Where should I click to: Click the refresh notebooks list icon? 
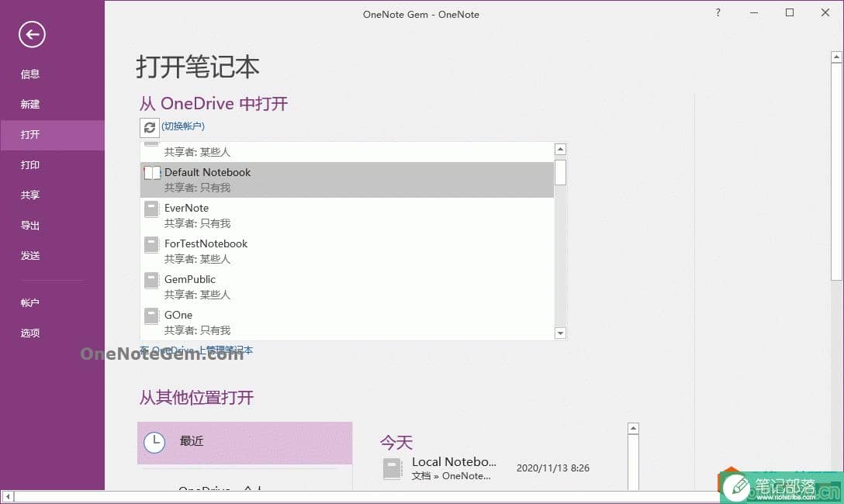pyautogui.click(x=150, y=127)
